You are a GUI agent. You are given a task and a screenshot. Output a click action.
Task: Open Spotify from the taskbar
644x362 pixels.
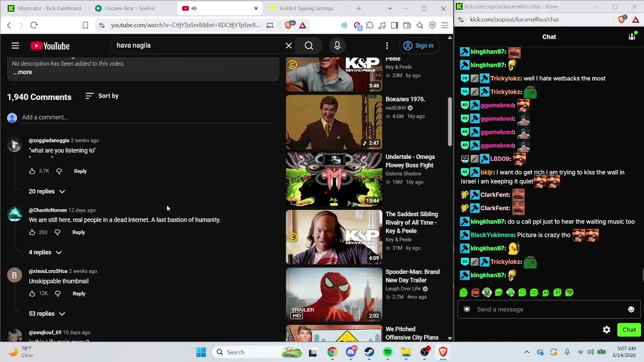click(x=387, y=352)
